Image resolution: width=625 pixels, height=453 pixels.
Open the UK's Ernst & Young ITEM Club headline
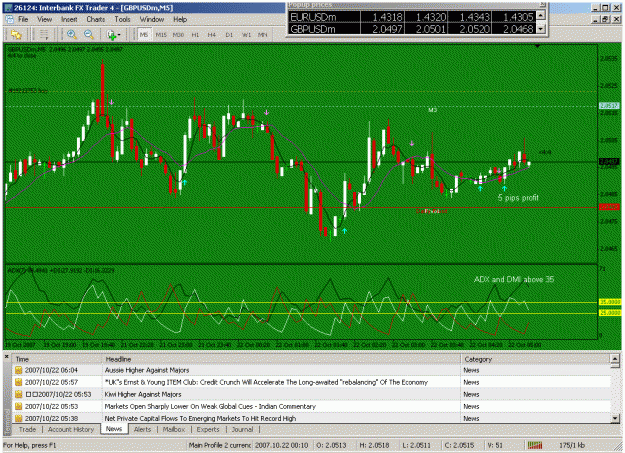[x=266, y=382]
